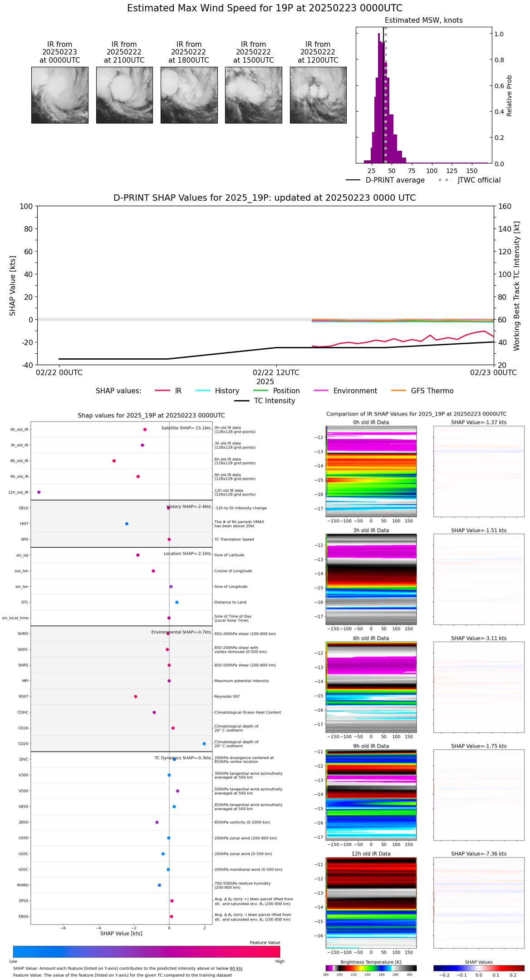
Task: Select the 1800UTC IR satellite image
Action: pos(189,95)
